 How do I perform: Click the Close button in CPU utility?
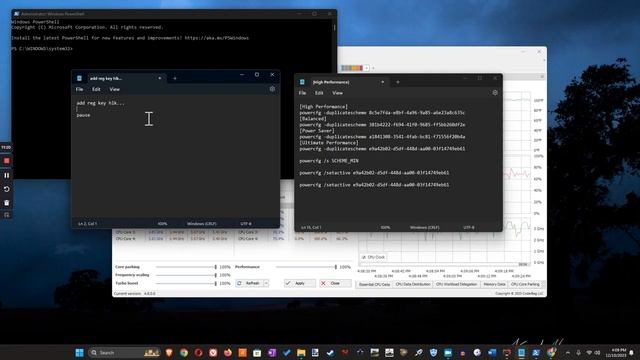click(x=335, y=283)
